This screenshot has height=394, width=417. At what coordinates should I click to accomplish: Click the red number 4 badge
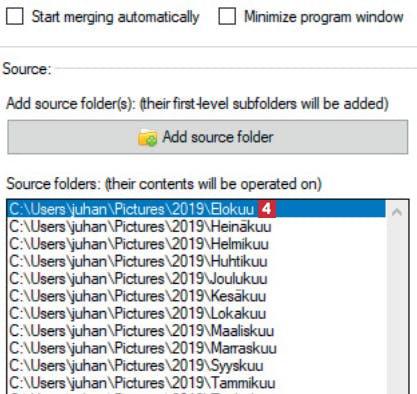pyautogui.click(x=267, y=209)
